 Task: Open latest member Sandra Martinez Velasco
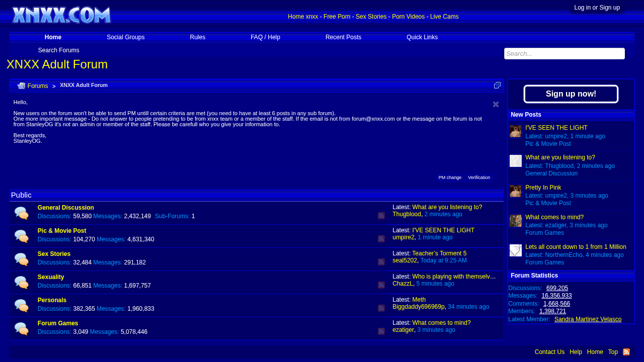tap(588, 319)
